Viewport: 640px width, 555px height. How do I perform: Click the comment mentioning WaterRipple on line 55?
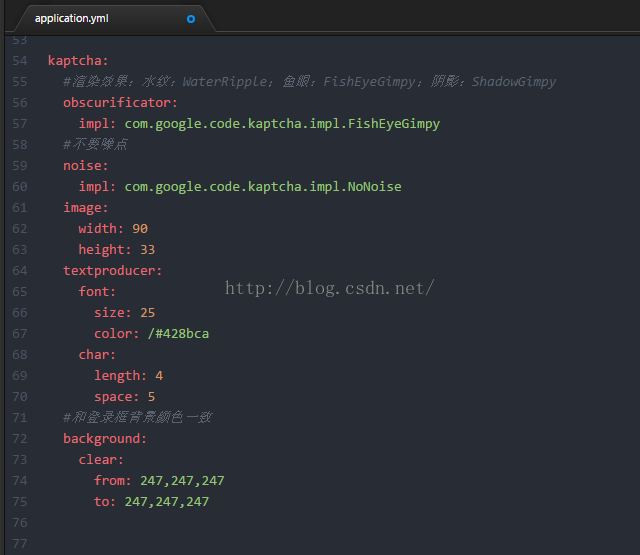309,82
